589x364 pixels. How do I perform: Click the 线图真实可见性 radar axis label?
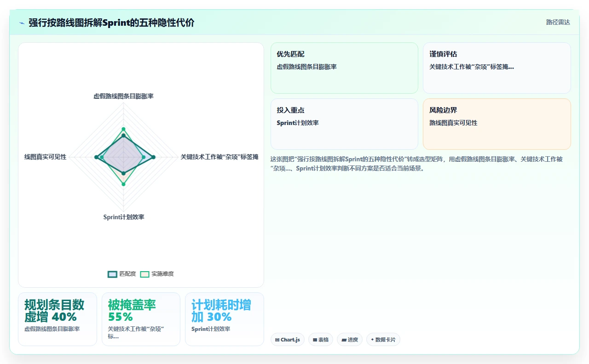[45, 157]
